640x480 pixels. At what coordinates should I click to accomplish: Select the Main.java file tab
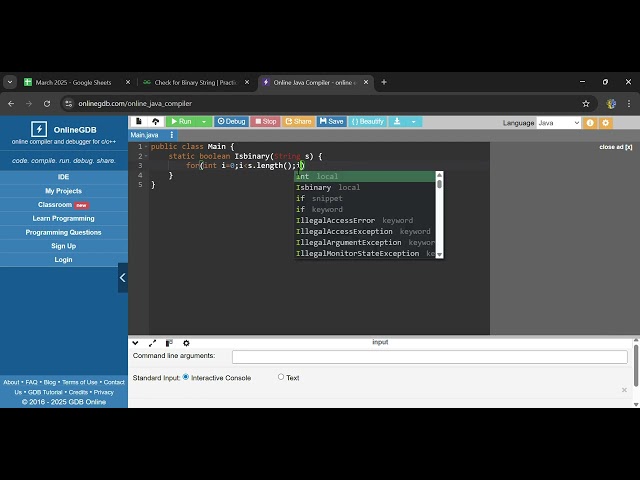pyautogui.click(x=144, y=135)
